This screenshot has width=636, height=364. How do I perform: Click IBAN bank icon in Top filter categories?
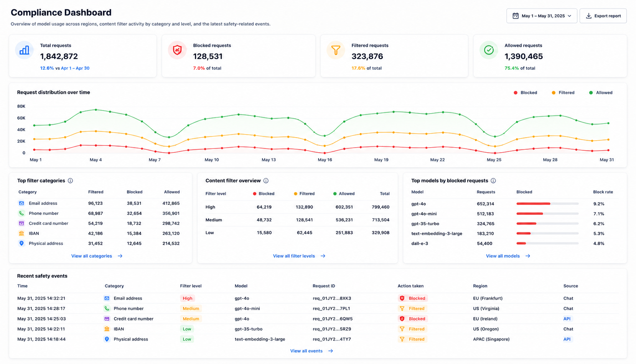[21, 233]
